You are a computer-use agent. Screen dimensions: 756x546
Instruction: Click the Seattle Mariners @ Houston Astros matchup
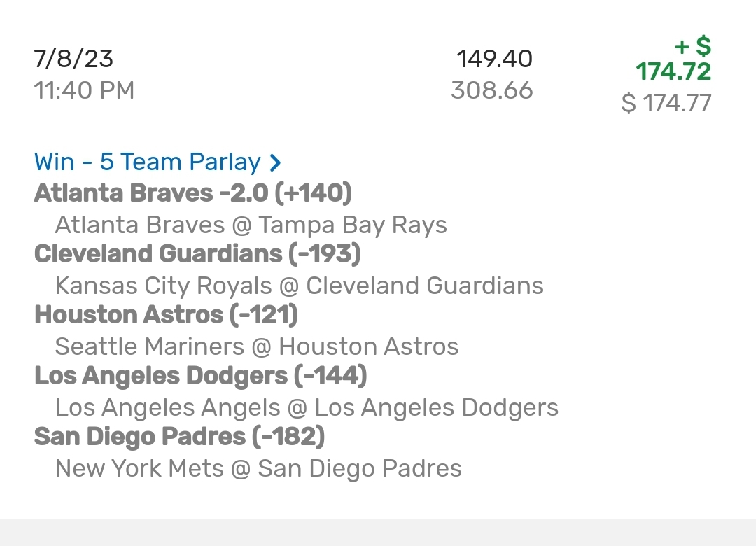coord(257,346)
